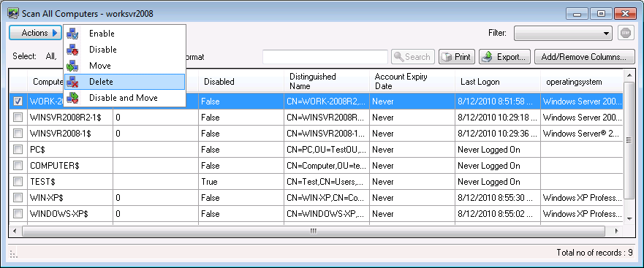
Task: Click CN=Test,CN=Users distinguished name cell
Action: (327, 182)
